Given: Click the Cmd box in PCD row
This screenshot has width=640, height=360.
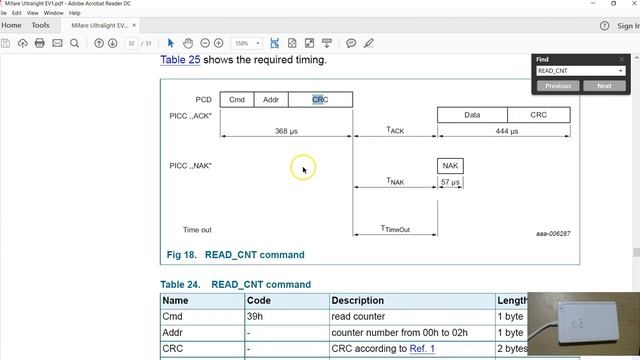Looking at the screenshot, I should (x=237, y=100).
